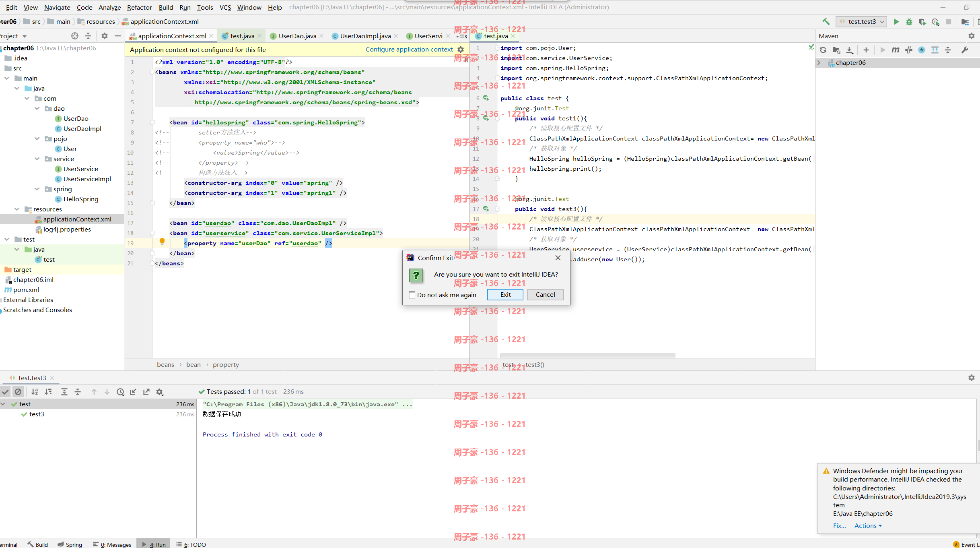Open test history clock icon
The width and height of the screenshot is (980, 548).
[x=120, y=392]
